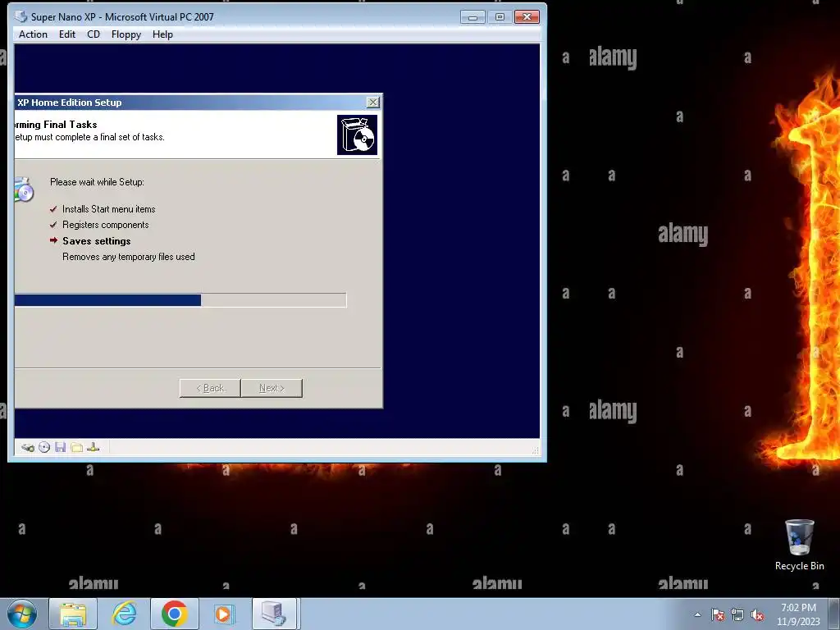Click the floppy disk status icon

(60, 447)
